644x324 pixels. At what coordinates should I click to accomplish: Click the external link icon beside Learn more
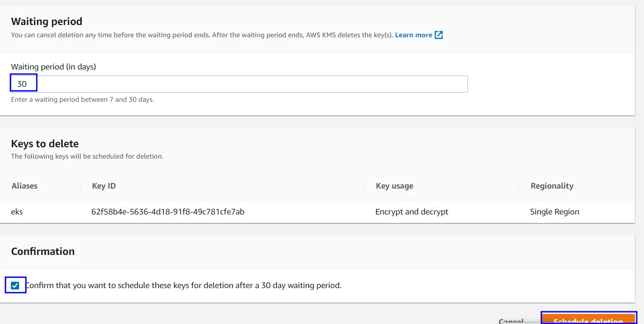point(439,35)
